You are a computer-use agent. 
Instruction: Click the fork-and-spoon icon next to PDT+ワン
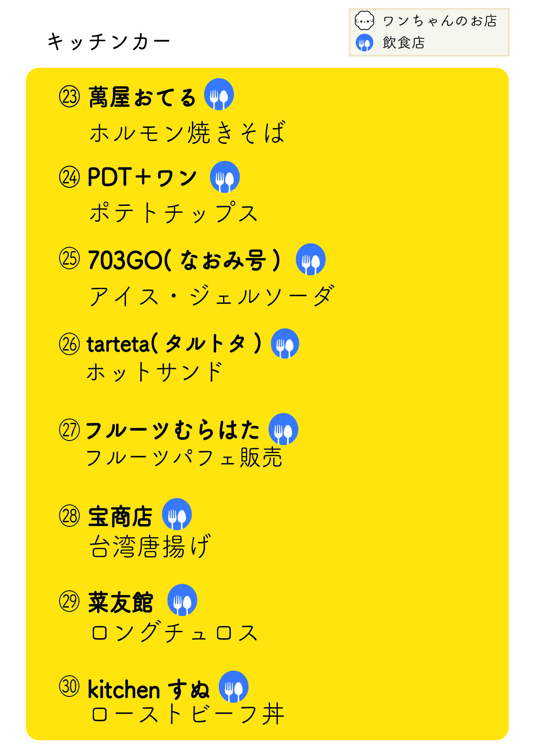click(225, 177)
